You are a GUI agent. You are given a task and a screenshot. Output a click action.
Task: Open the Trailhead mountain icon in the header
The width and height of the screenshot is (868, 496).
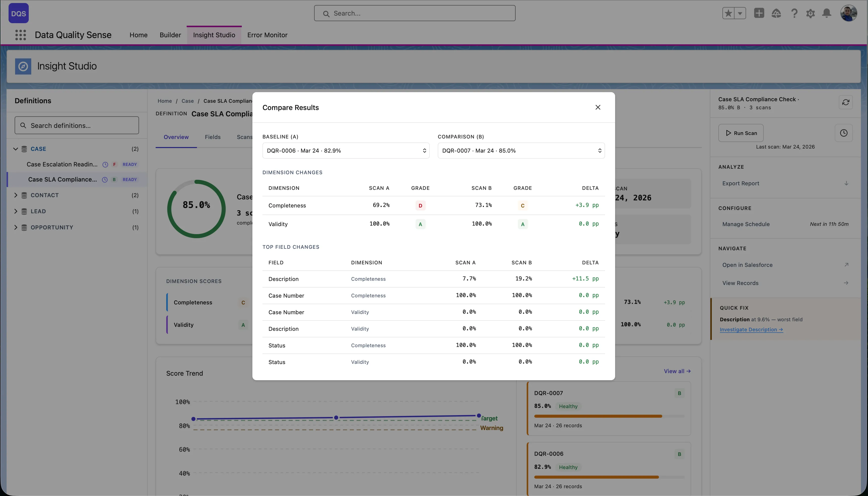pos(776,13)
